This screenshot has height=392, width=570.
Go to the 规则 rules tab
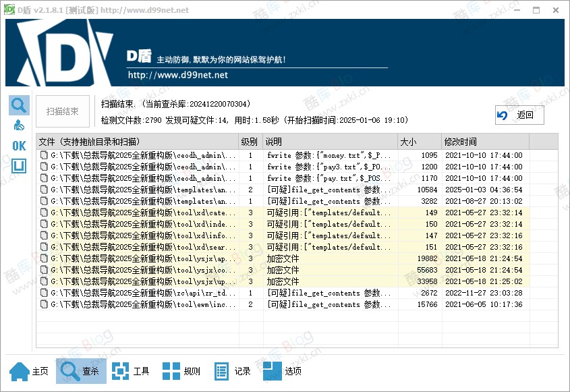[x=181, y=371]
